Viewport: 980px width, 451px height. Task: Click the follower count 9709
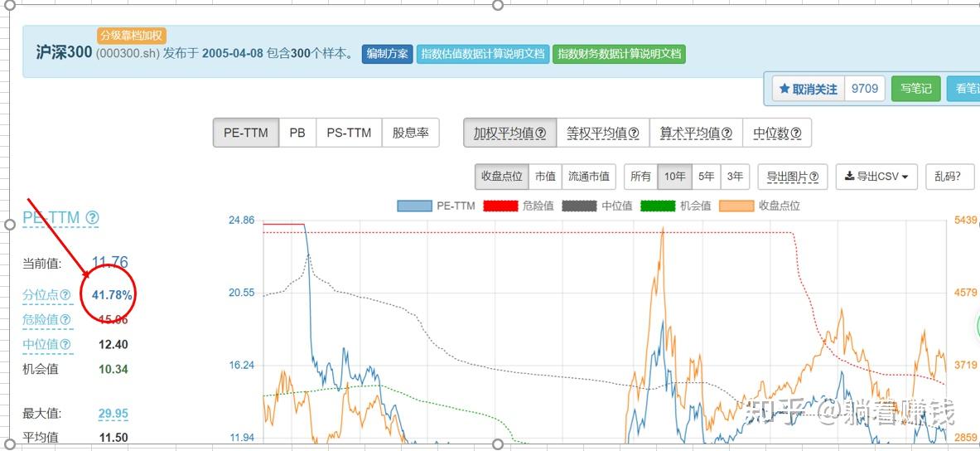point(865,89)
